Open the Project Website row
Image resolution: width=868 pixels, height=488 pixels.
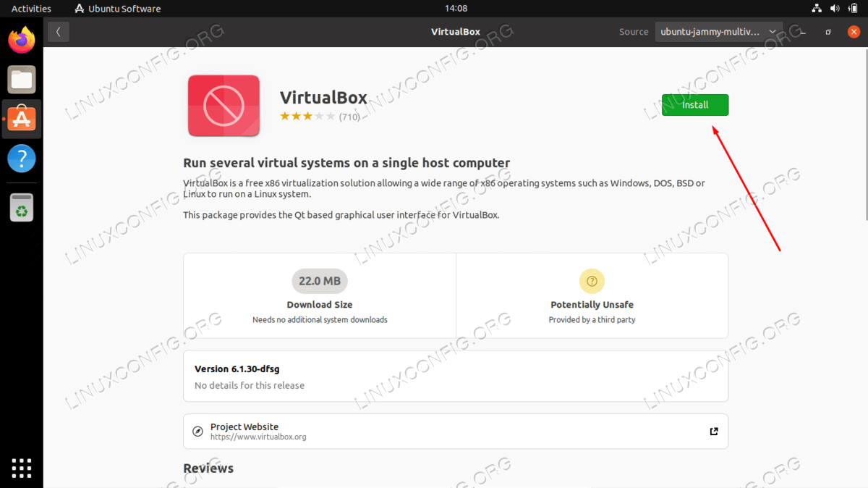tap(456, 432)
